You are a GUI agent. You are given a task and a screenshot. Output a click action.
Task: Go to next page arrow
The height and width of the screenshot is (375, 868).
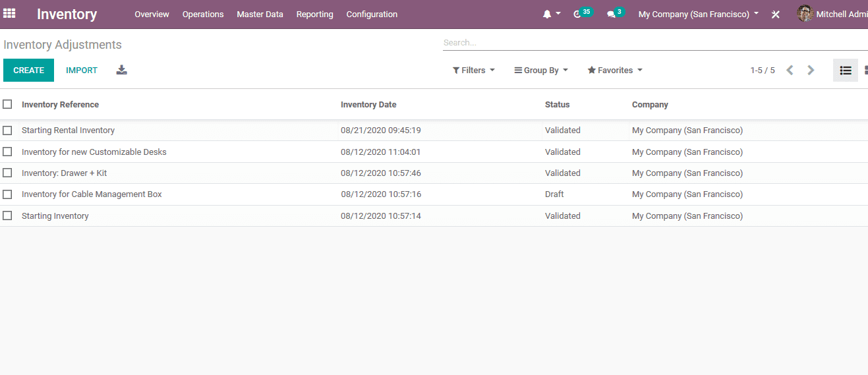pos(811,70)
